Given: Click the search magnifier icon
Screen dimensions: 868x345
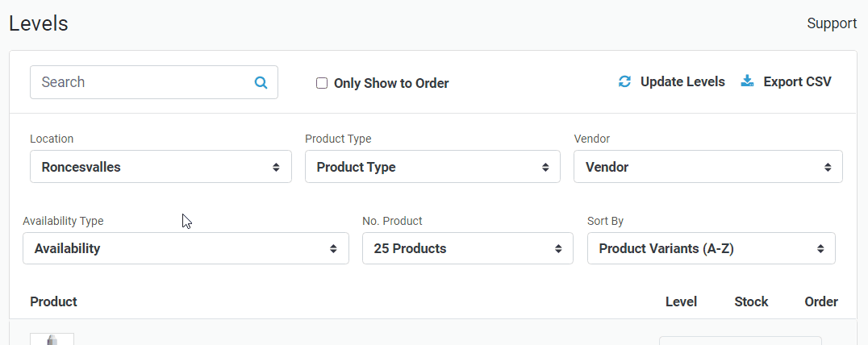Looking at the screenshot, I should tap(261, 83).
